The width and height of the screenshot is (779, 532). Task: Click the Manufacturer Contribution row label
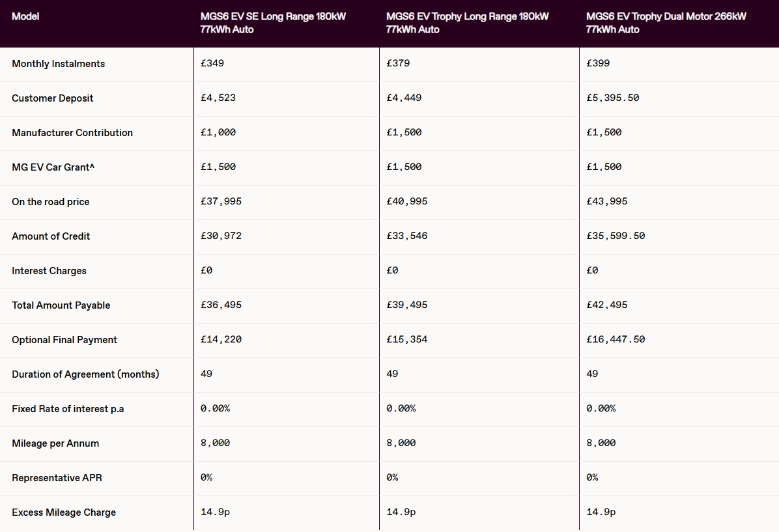pos(72,133)
